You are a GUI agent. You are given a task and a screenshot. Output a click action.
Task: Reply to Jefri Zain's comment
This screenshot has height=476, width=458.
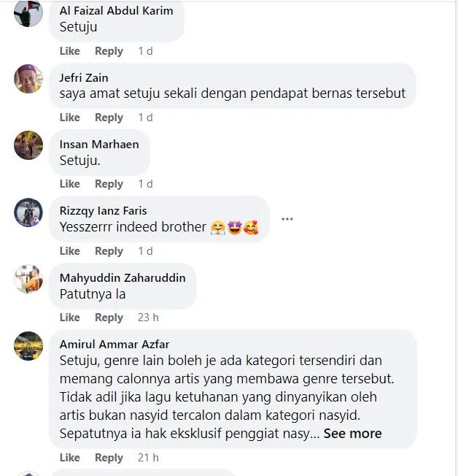(109, 118)
